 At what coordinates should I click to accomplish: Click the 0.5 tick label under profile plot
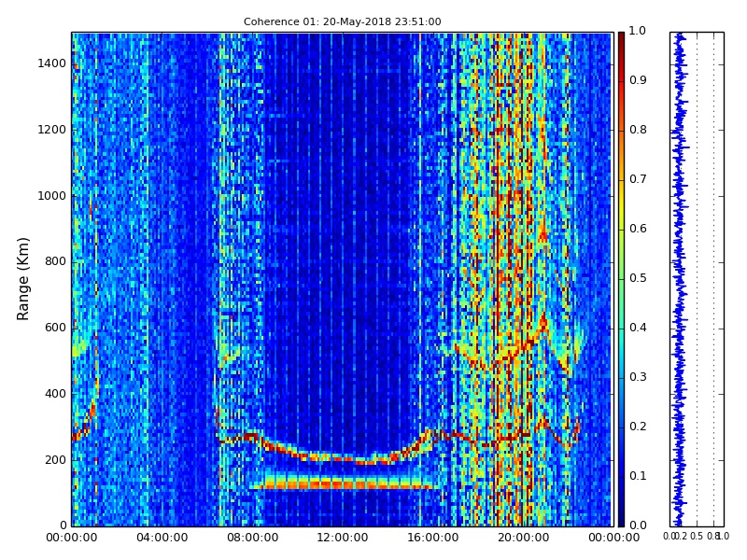coord(697,536)
